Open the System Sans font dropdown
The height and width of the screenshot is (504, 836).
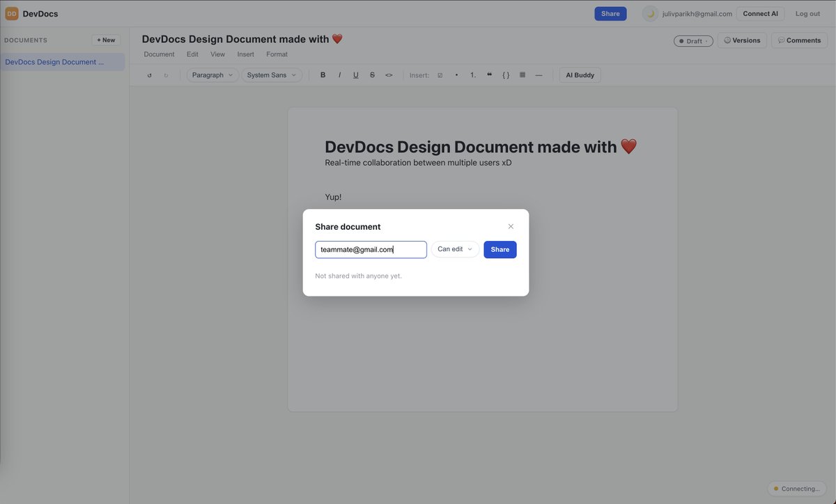pyautogui.click(x=272, y=75)
